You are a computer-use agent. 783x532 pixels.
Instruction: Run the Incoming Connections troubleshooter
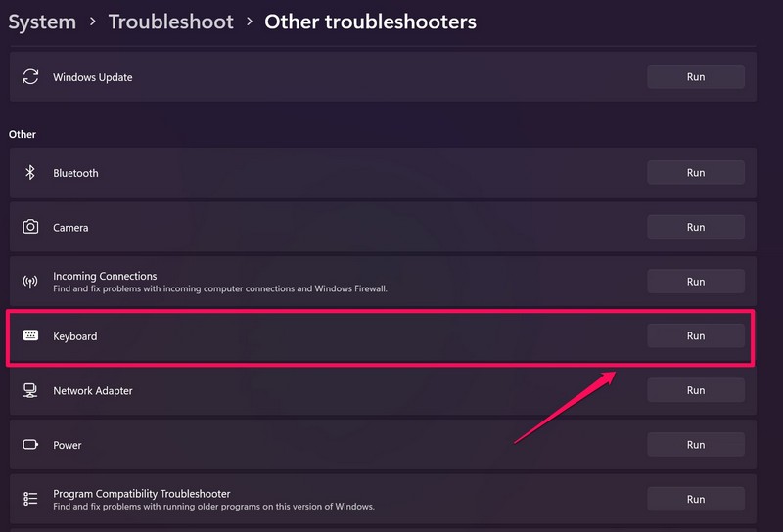[695, 282]
